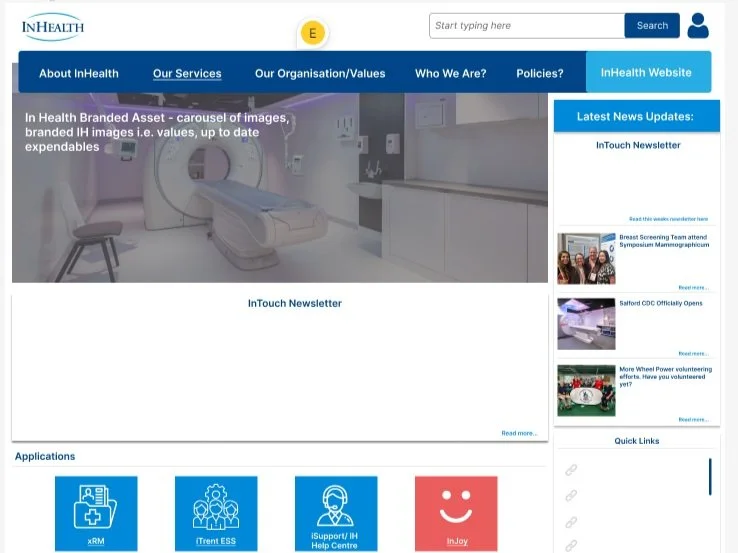The width and height of the screenshot is (738, 553).
Task: Click the Breast Screening Team headline text
Action: click(664, 241)
